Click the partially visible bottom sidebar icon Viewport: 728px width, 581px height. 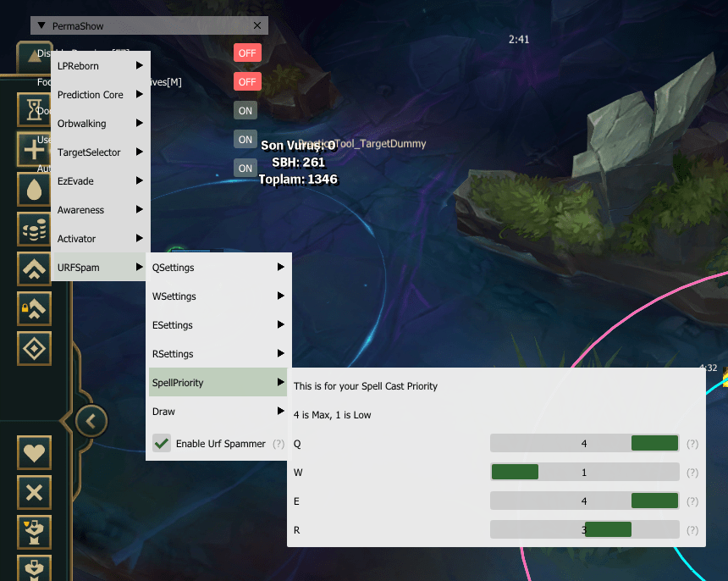pos(34,568)
